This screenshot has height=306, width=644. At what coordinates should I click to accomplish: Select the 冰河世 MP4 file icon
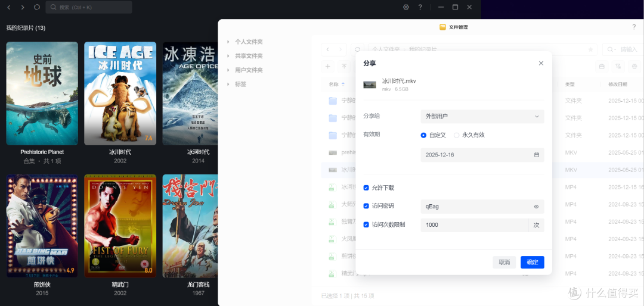(333, 187)
